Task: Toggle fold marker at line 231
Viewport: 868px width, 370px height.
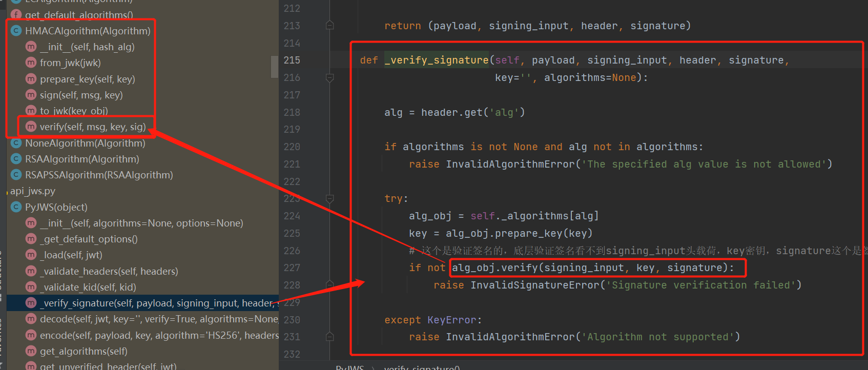Action: (x=330, y=337)
